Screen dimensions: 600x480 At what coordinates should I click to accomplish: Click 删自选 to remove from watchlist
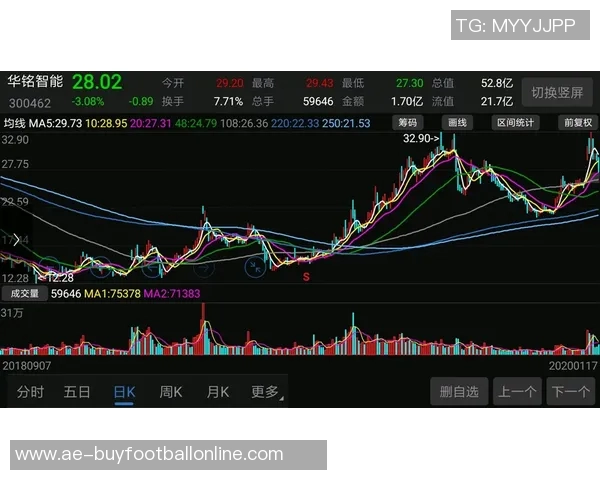coord(460,392)
